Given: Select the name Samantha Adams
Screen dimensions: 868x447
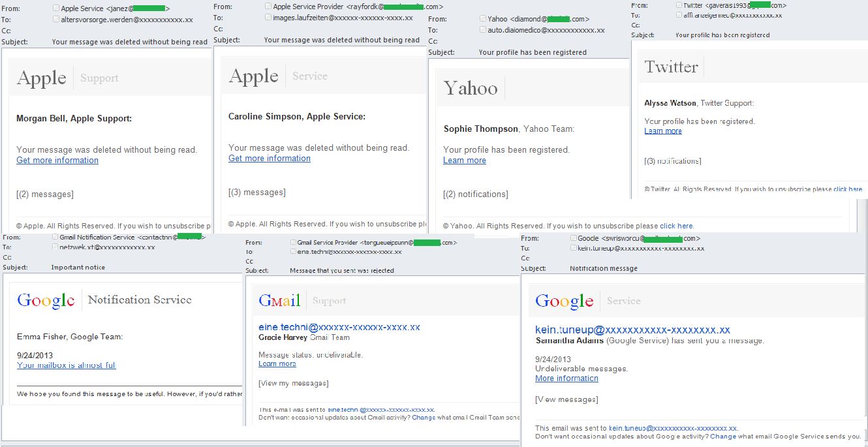Looking at the screenshot, I should point(570,341).
